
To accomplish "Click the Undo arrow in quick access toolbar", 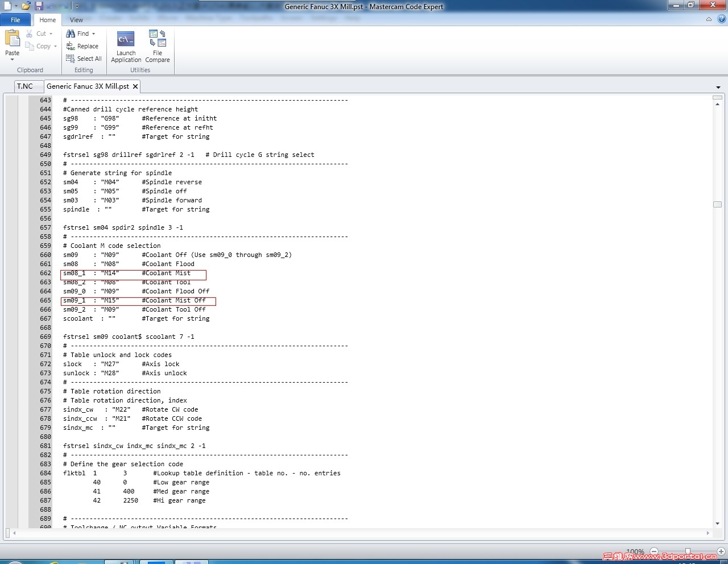I will [x=52, y=6].
